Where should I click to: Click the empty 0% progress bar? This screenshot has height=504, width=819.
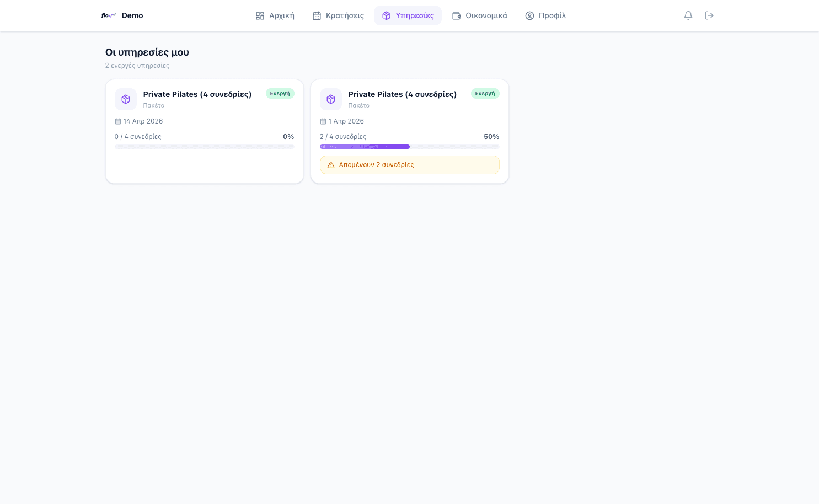click(x=205, y=147)
